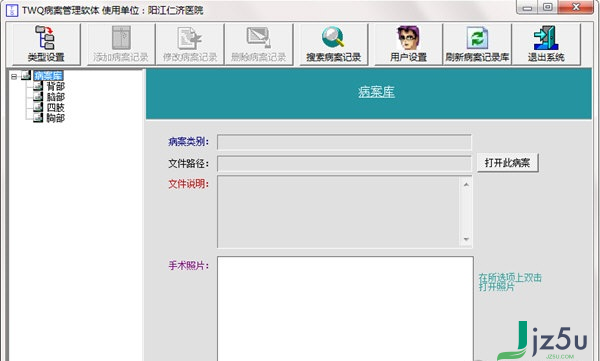Click 退出系统 exit system button
Screen dimensions: 600x361
click(x=546, y=44)
